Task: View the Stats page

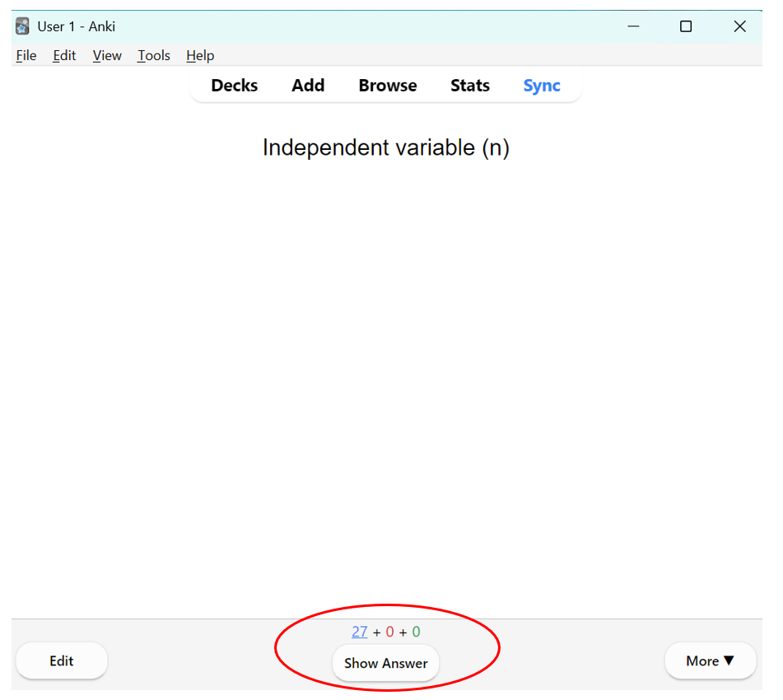Action: click(x=470, y=86)
